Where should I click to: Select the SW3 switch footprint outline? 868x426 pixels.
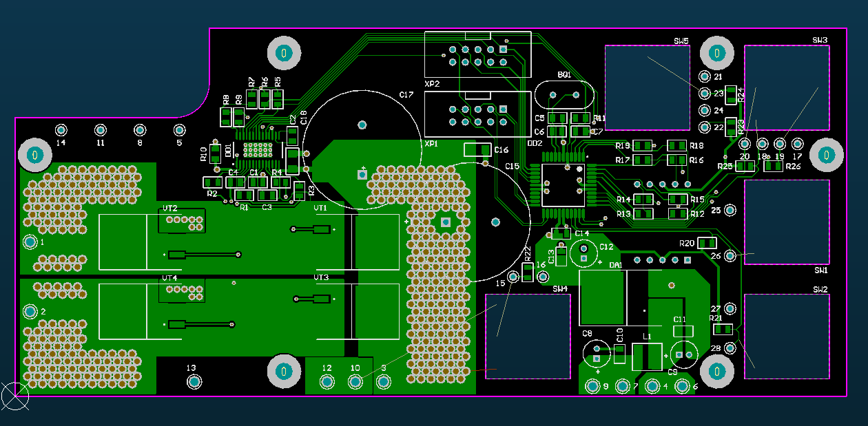(x=787, y=87)
